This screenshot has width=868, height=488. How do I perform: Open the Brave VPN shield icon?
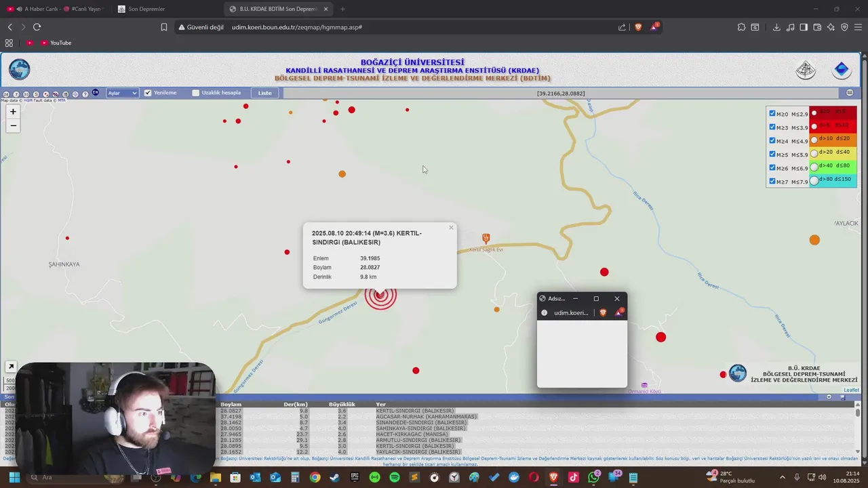point(844,27)
